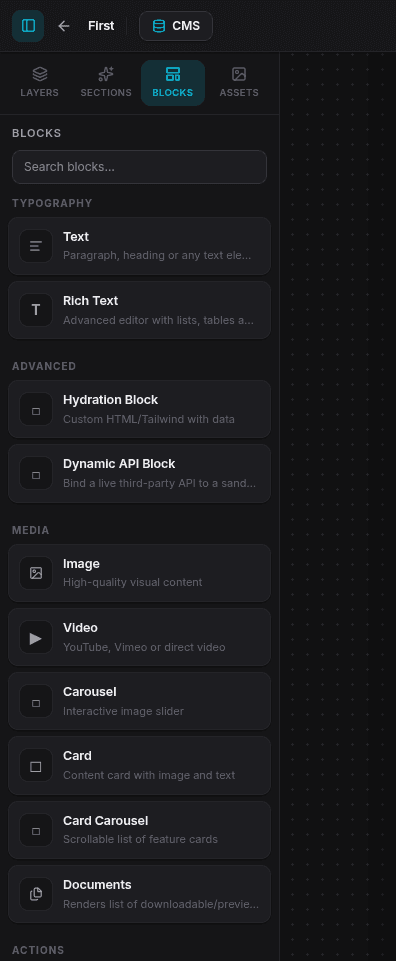Click the TYPOGRAPHY section heading

[52, 203]
